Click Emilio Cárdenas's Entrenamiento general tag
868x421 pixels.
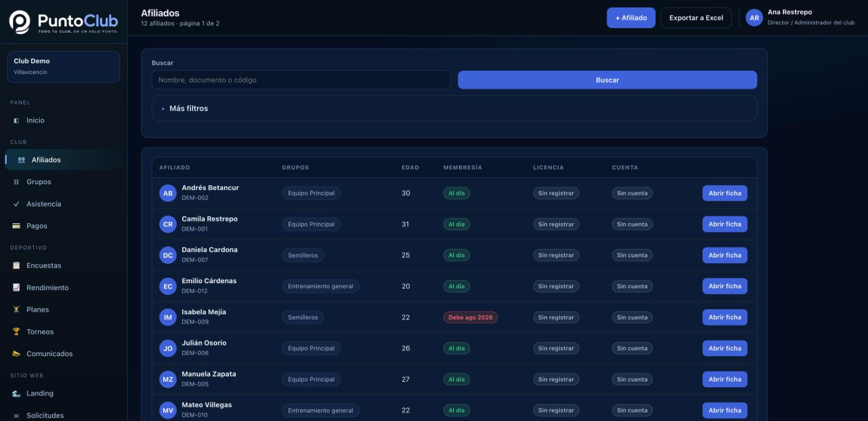point(321,287)
